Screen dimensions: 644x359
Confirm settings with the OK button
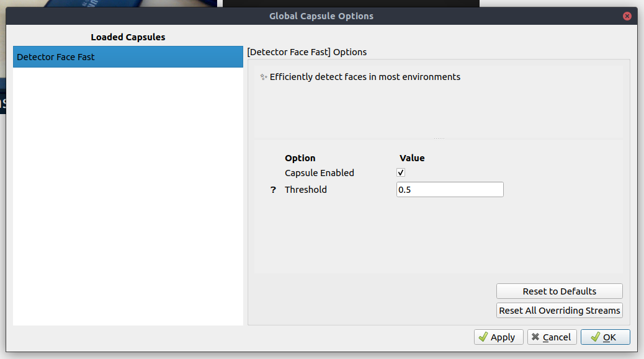606,337
